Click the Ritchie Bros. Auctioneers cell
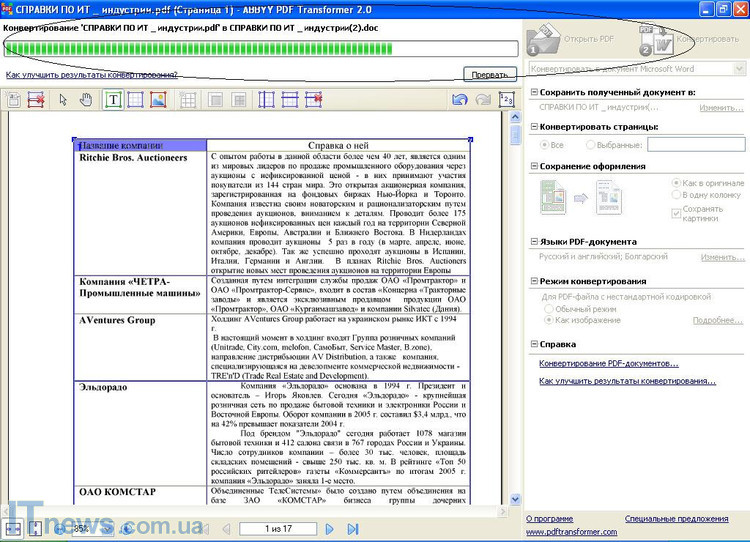 [x=140, y=213]
